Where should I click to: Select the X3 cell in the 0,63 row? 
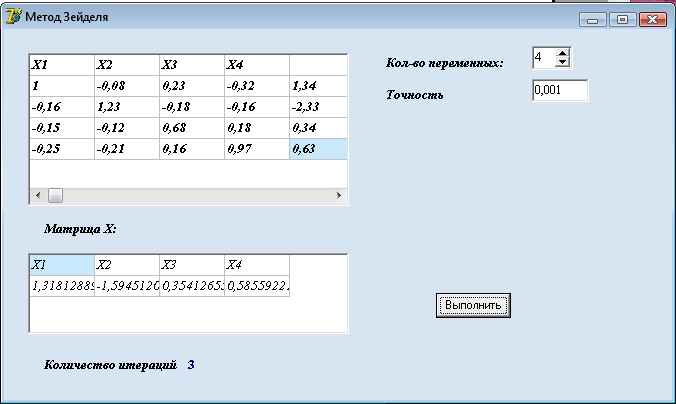(x=192, y=149)
